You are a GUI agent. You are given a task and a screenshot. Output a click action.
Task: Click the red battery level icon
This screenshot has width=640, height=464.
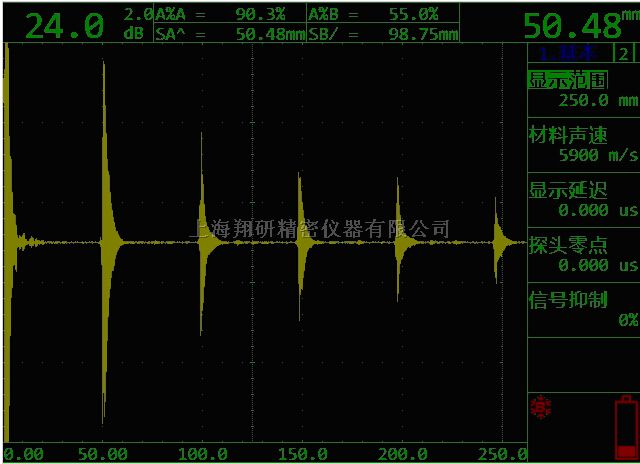[x=626, y=427]
